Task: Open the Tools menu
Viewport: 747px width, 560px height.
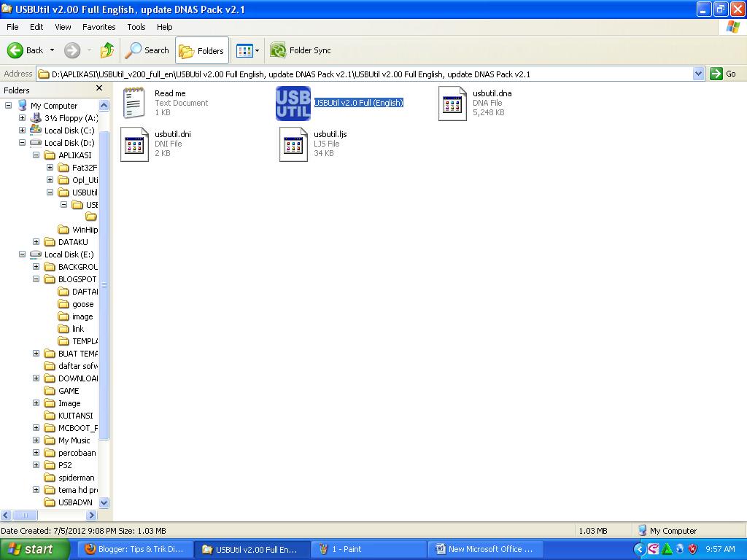Action: [x=136, y=27]
